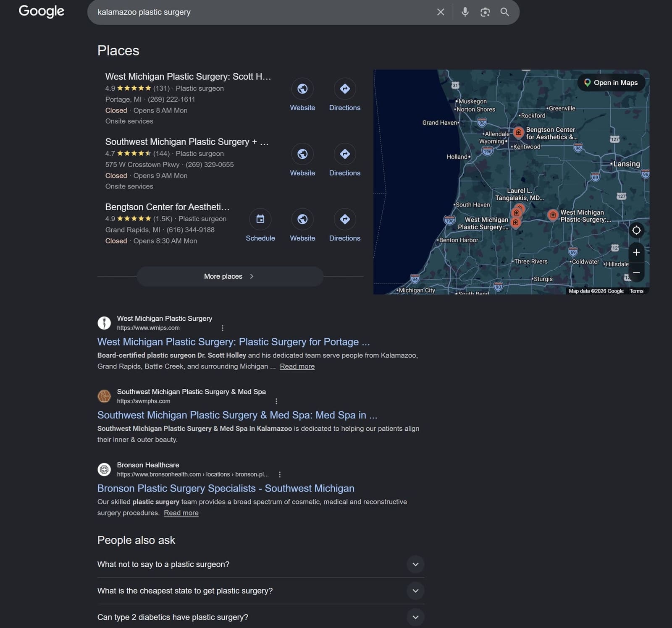The image size is (672, 628).
Task: Get Directions icon for Bengtson Center
Action: [x=345, y=219]
